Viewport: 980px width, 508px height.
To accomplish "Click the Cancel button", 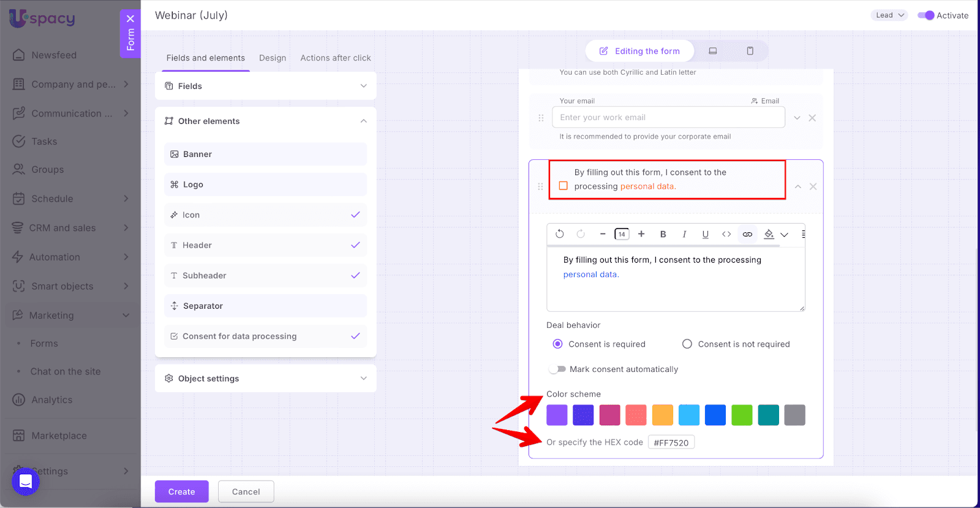I will (246, 491).
